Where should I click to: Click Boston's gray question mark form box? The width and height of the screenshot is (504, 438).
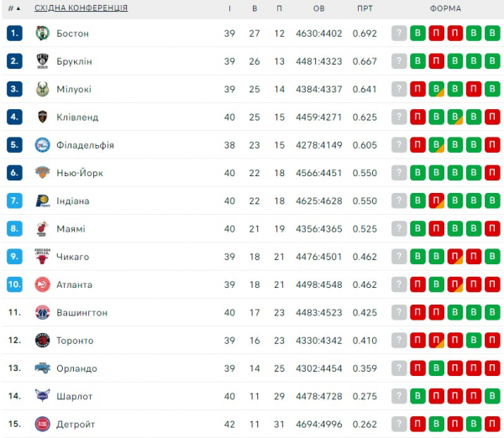(399, 34)
